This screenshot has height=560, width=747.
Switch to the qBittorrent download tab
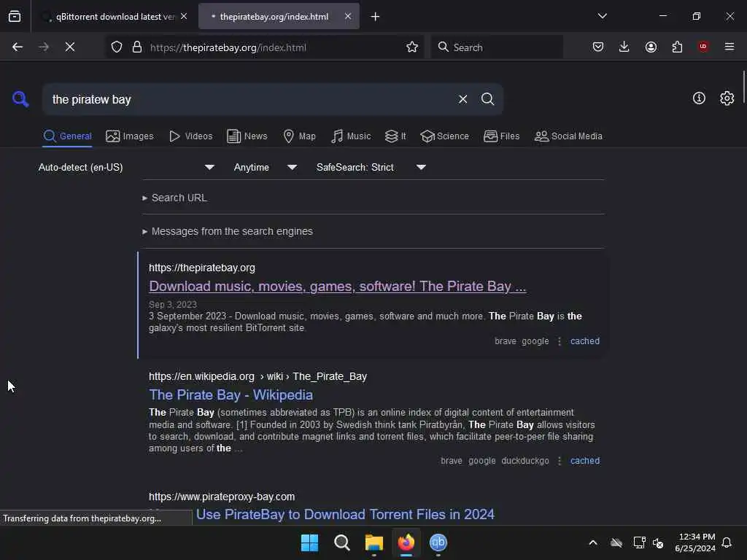(115, 16)
